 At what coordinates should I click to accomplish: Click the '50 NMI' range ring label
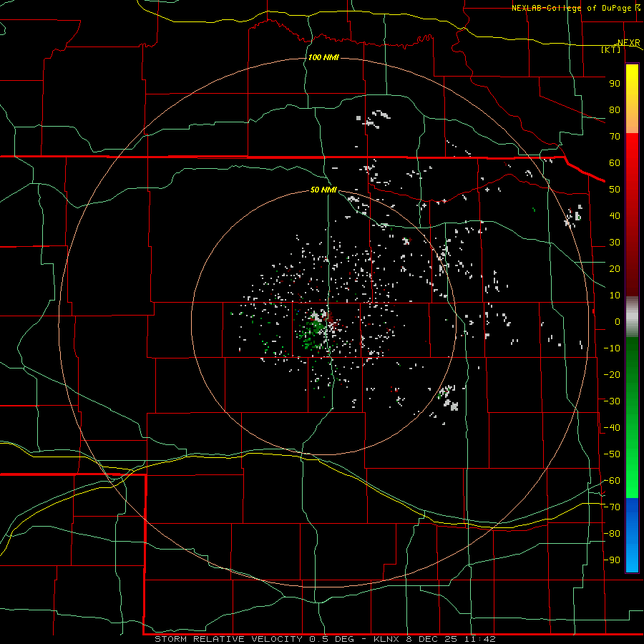[x=323, y=190]
